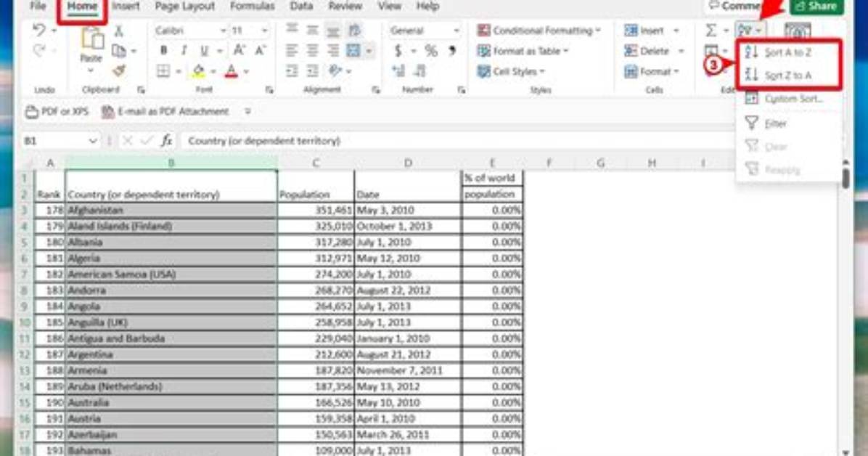Middle align cell contents
The width and height of the screenshot is (868, 456).
click(x=312, y=30)
